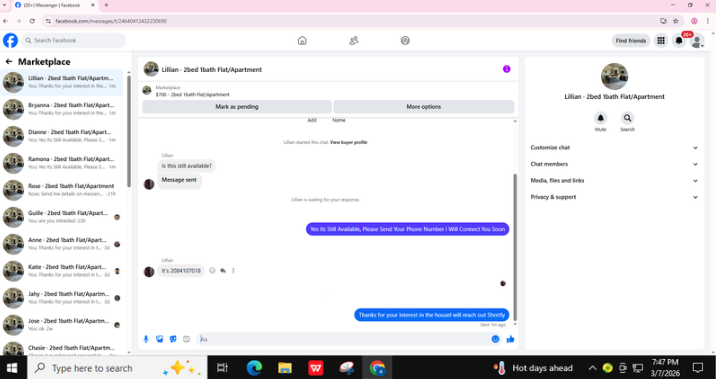
Task: Open Dianne's apartment conversation
Action: 62,136
